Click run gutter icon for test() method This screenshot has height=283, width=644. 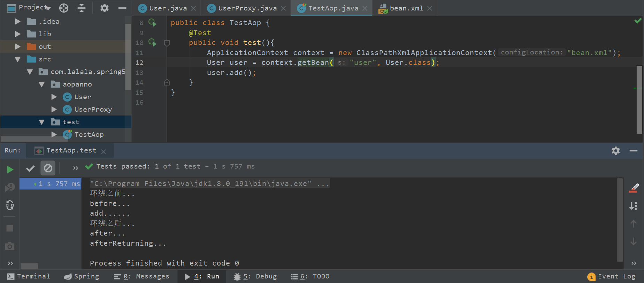(152, 43)
